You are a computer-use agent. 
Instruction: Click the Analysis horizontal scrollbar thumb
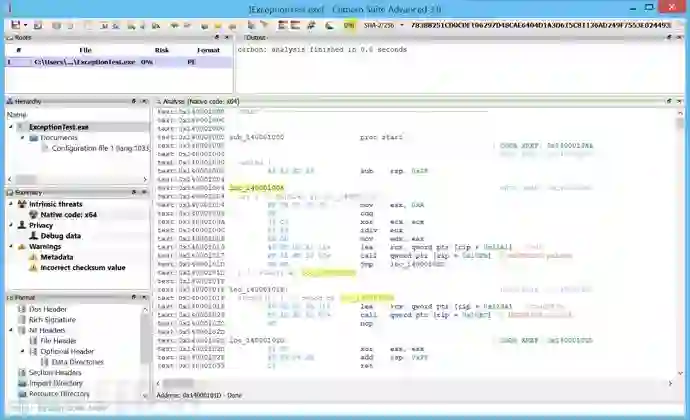tap(178, 383)
